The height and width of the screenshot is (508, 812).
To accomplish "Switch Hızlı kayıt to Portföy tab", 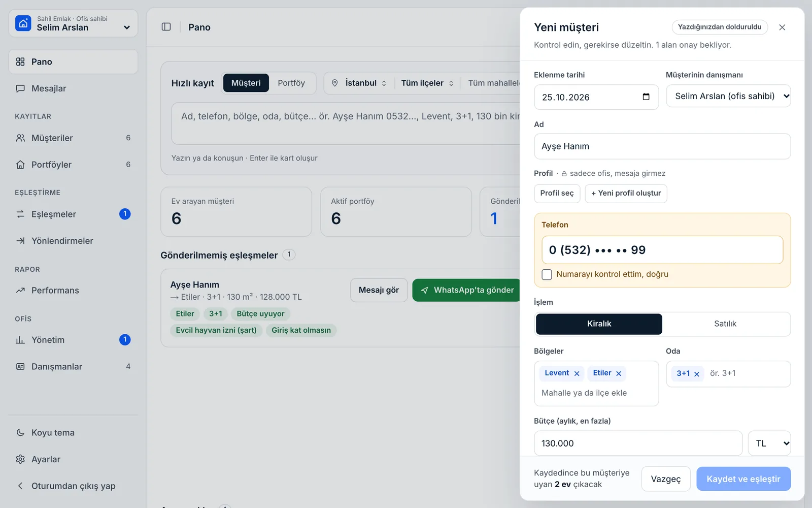I will (x=291, y=83).
